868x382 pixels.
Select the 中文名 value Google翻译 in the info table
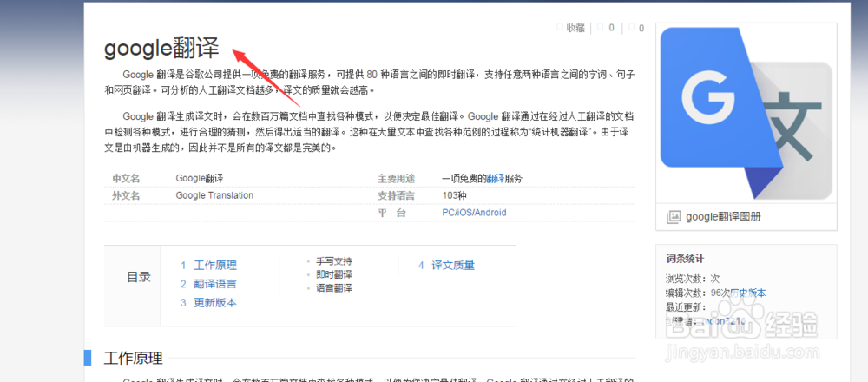pos(200,178)
